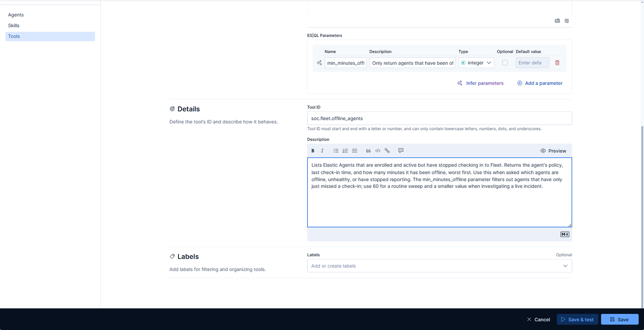This screenshot has width=644, height=330.
Task: Click Add a parameter
Action: (540, 83)
